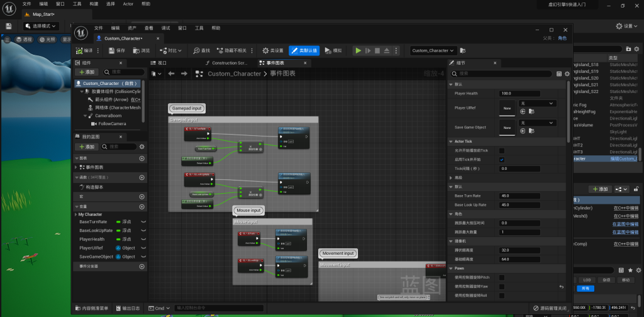Add a new function with plus icon

pyautogui.click(x=142, y=177)
